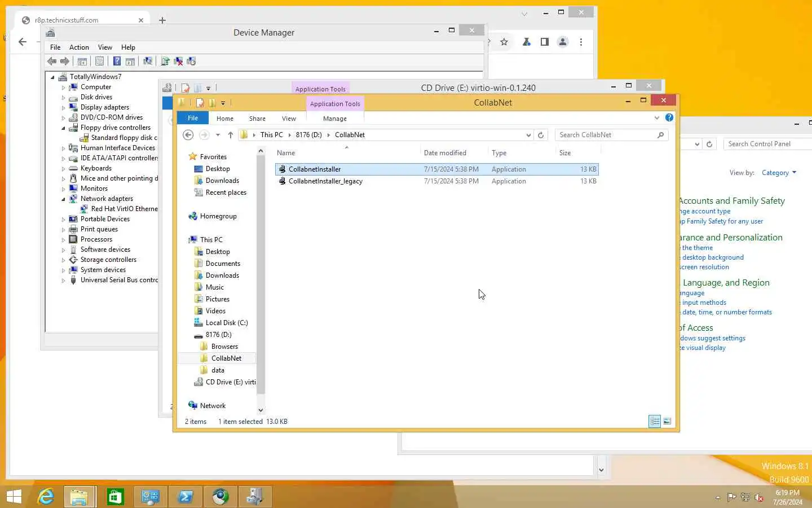This screenshot has width=812, height=508.
Task: Open Family Safety for any user link
Action: pyautogui.click(x=722, y=221)
